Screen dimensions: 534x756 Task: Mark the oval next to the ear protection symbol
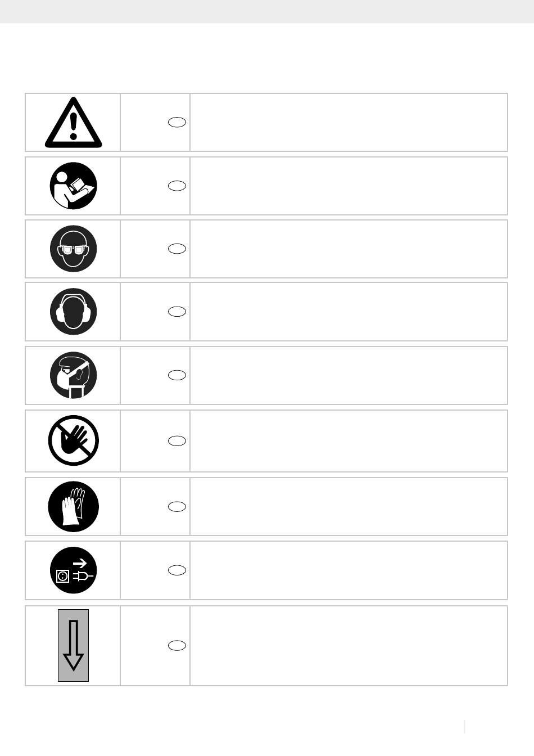(x=177, y=312)
